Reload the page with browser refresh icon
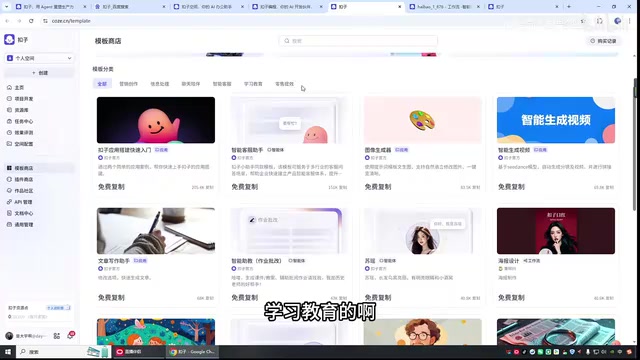The image size is (640, 360). (31, 21)
